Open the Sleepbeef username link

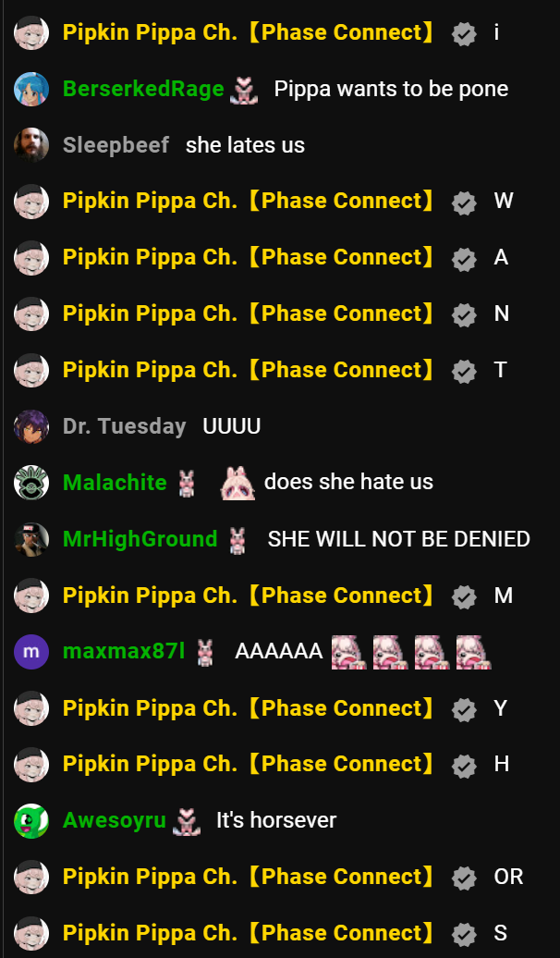pyautogui.click(x=116, y=145)
